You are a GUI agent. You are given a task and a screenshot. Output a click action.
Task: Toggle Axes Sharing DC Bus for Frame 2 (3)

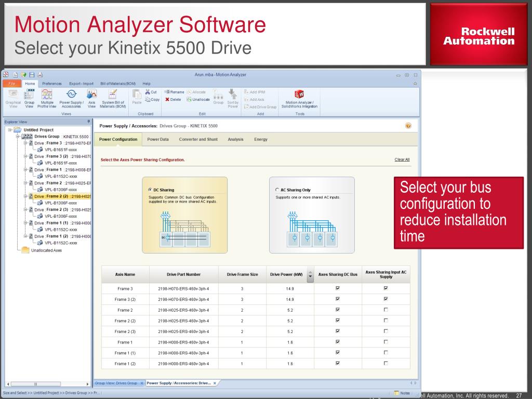click(338, 331)
